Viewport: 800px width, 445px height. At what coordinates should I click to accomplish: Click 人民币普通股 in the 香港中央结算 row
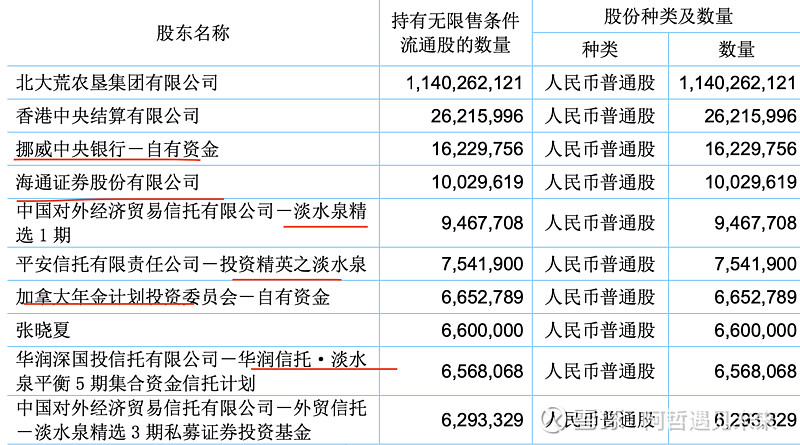click(600, 116)
